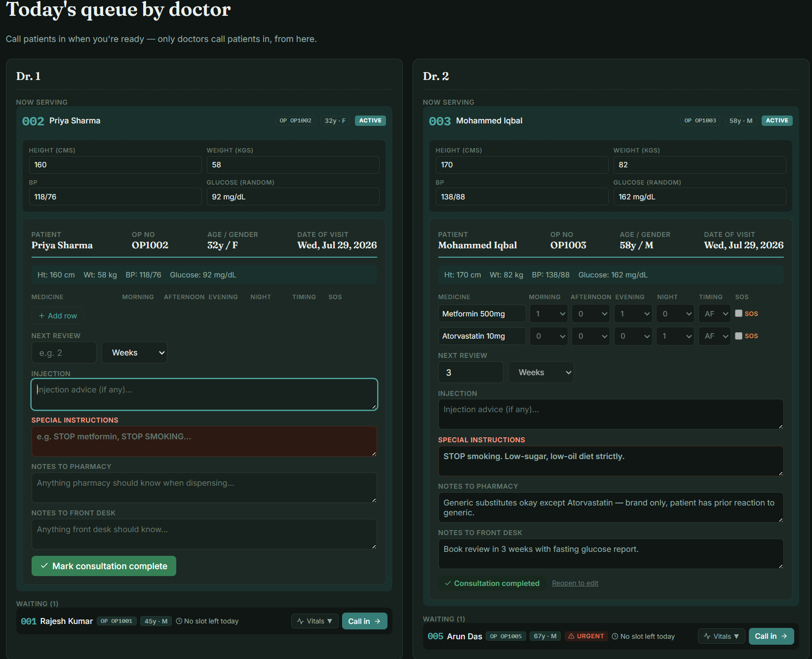Click special instructions with STOP smoking text
The width and height of the screenshot is (812, 659).
coord(611,461)
